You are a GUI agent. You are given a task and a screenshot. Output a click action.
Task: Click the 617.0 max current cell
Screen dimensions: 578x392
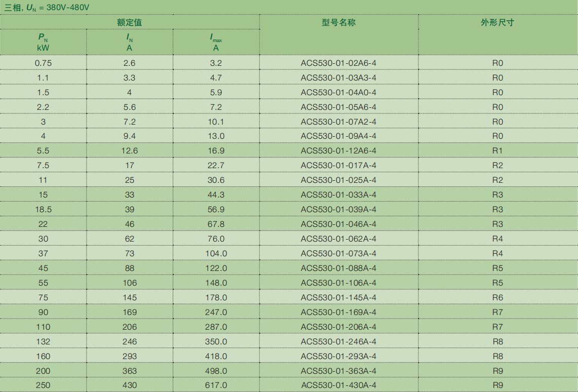point(216,385)
